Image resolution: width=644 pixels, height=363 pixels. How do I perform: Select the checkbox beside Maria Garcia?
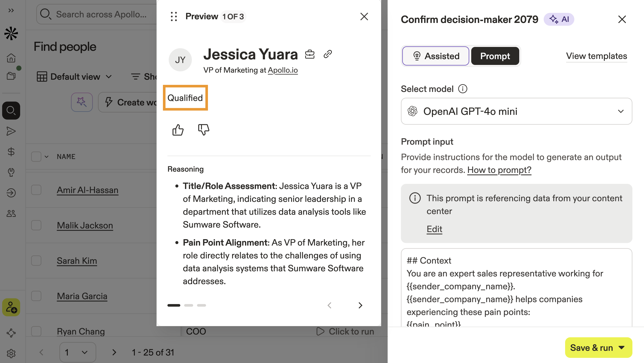pyautogui.click(x=36, y=296)
